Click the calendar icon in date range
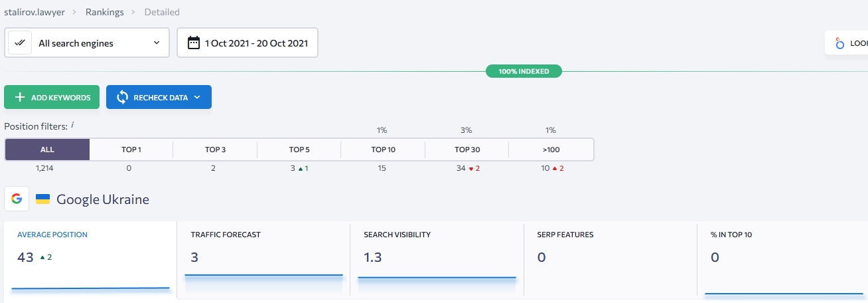Screen dimensions: 868x303 pos(194,43)
